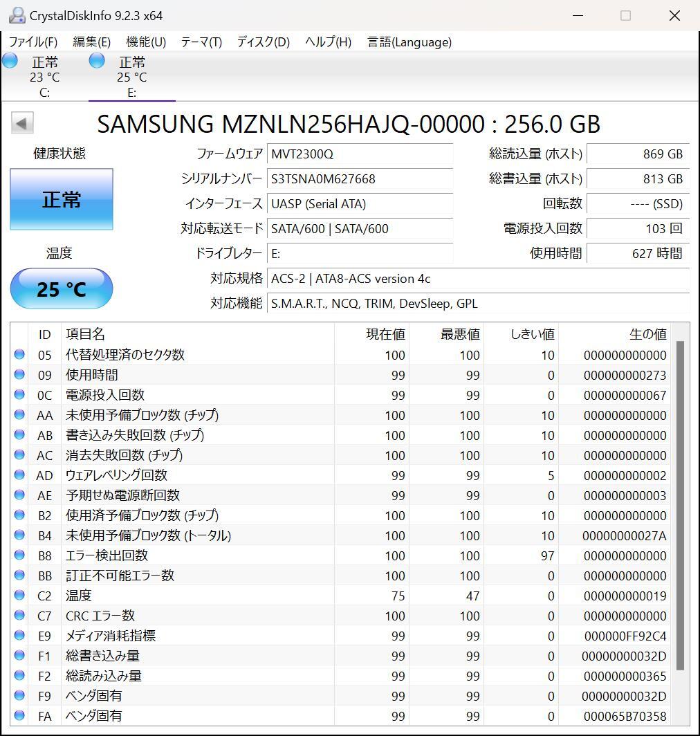Click the 25 °C temperature indicator

click(x=62, y=288)
